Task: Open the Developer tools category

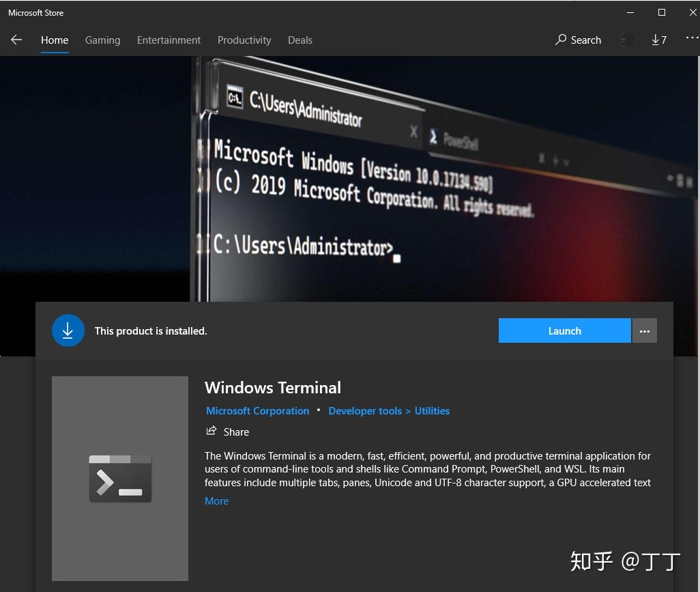Action: (365, 410)
